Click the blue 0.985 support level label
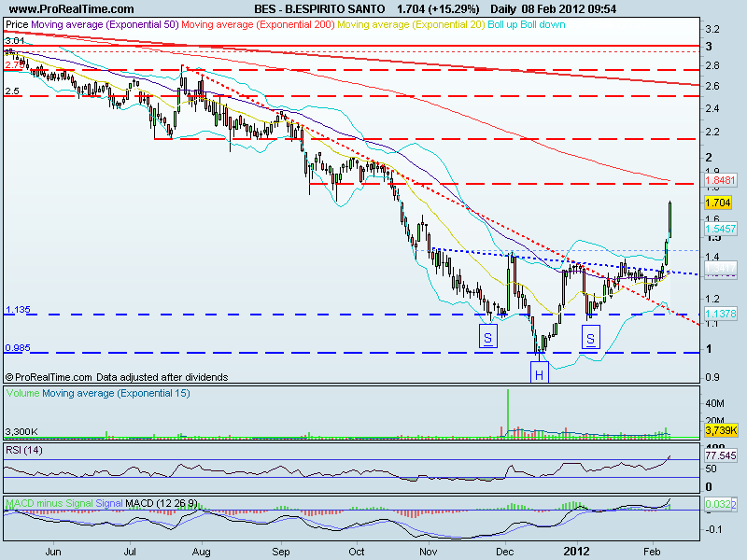The width and height of the screenshot is (747, 560). pyautogui.click(x=18, y=347)
